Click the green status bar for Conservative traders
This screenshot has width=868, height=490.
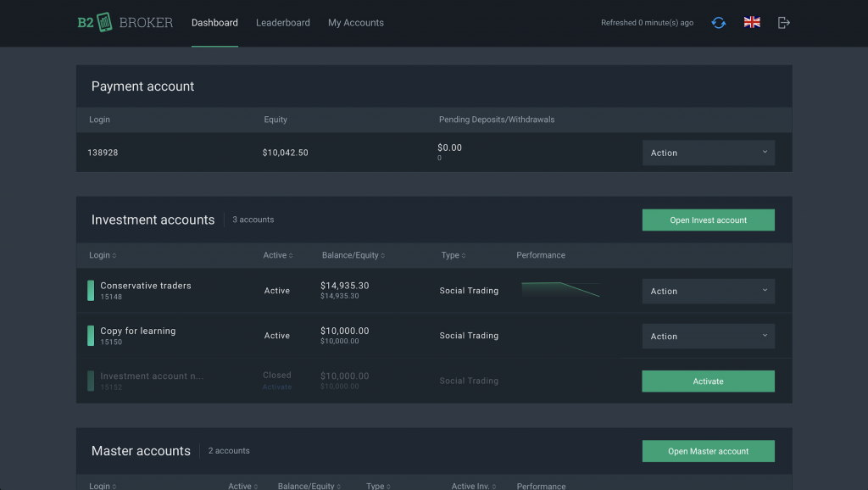coord(91,291)
